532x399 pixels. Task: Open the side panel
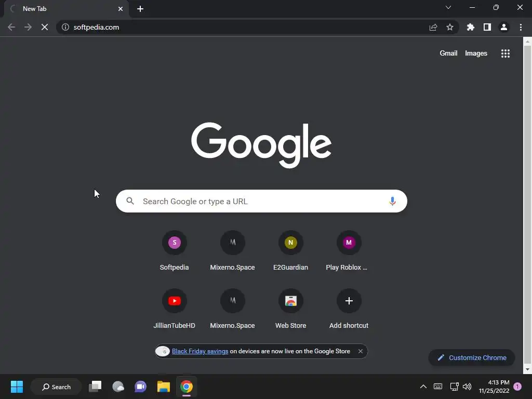click(487, 27)
